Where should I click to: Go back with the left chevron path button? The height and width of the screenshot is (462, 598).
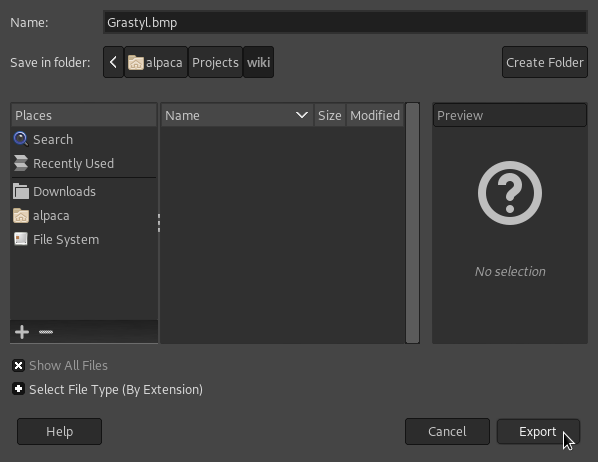point(113,62)
